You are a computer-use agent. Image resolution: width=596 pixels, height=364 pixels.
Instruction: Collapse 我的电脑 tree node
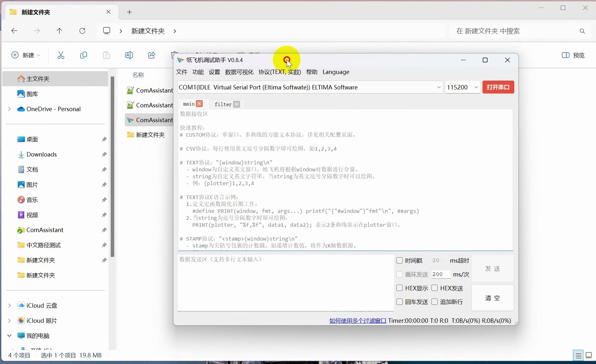9,336
